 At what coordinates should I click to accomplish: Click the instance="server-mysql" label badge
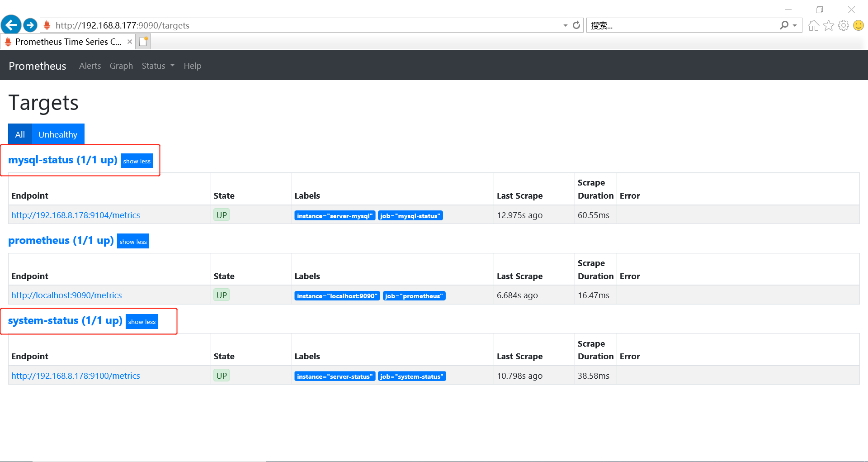pyautogui.click(x=335, y=216)
